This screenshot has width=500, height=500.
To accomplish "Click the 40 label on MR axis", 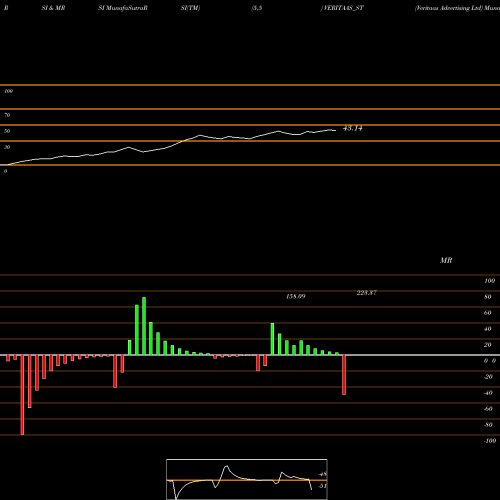I will 488,329.
